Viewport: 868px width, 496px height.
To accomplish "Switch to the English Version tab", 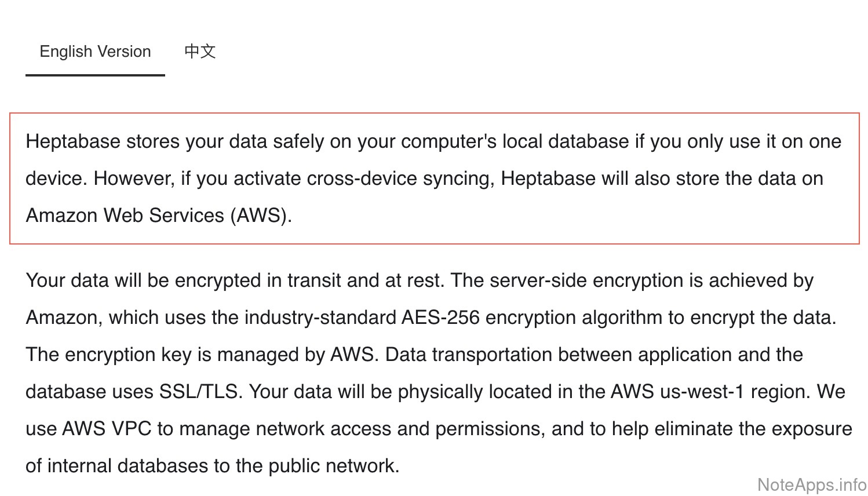I will [x=95, y=52].
